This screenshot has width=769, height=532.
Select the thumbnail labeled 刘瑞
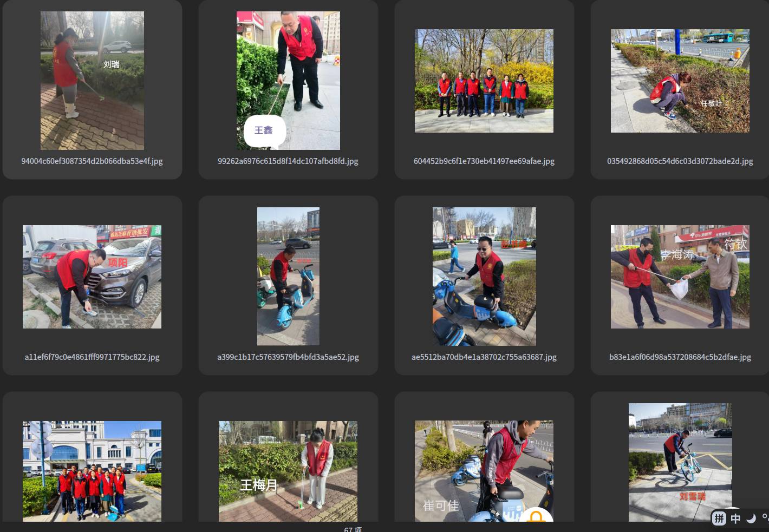[92, 81]
